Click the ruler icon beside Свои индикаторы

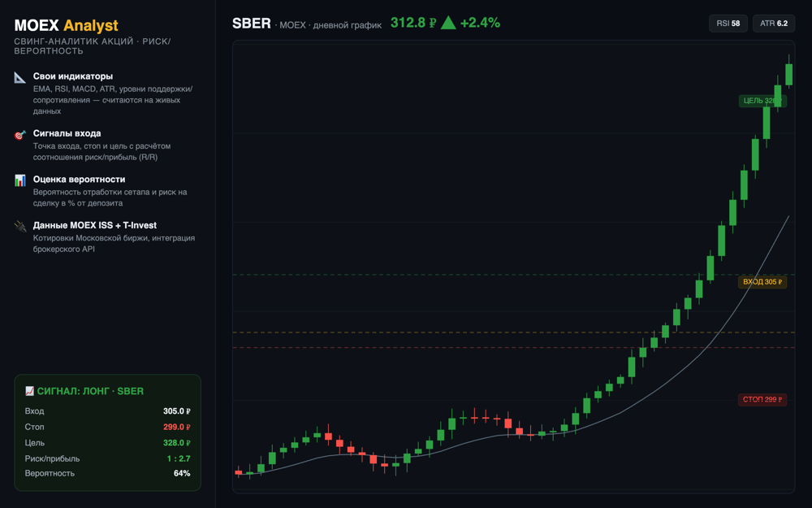[x=19, y=78]
